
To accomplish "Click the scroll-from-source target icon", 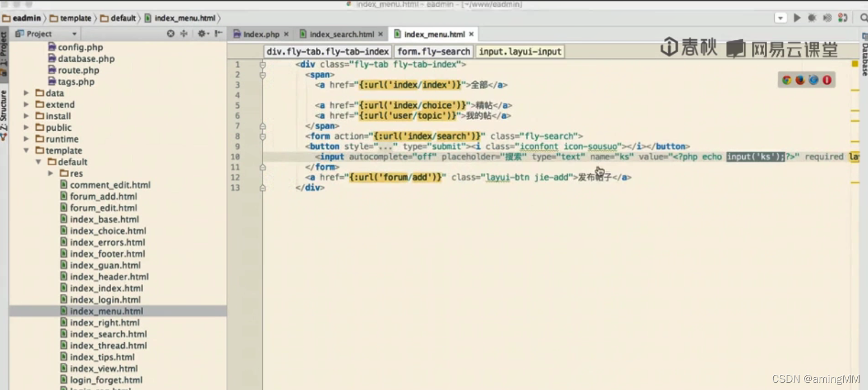I will (171, 34).
